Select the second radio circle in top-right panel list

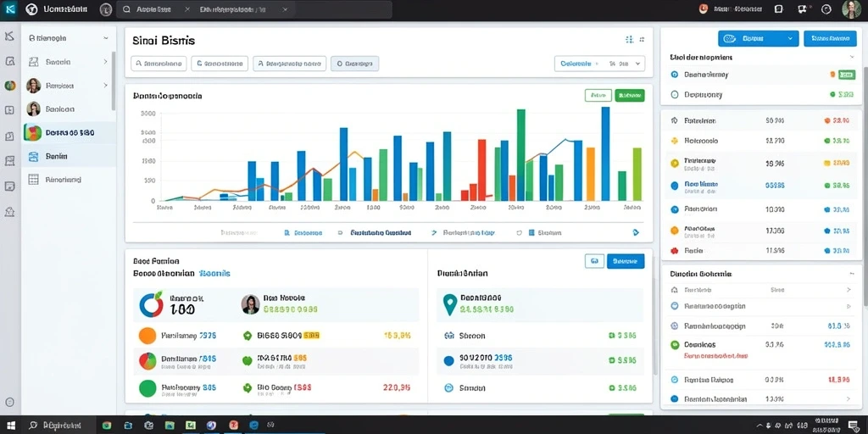tap(674, 95)
